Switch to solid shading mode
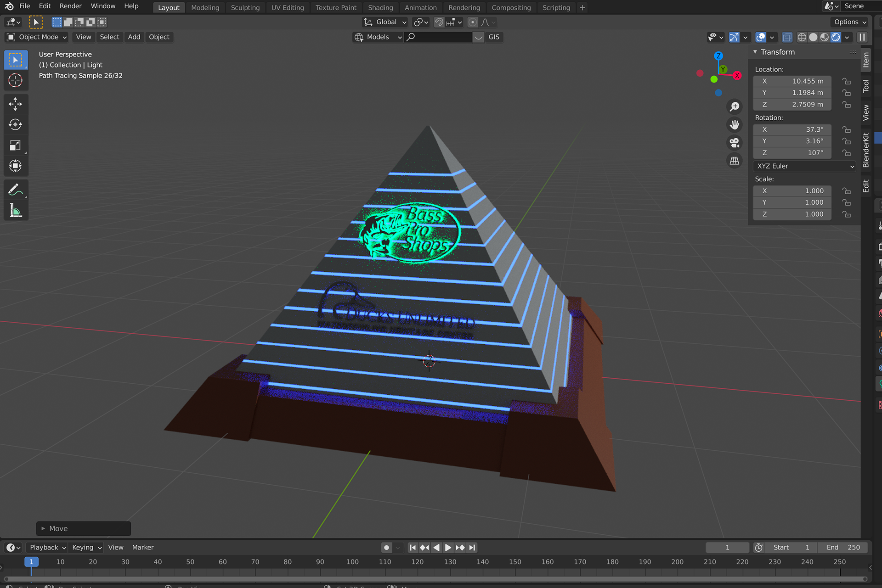The image size is (882, 588). 813,37
